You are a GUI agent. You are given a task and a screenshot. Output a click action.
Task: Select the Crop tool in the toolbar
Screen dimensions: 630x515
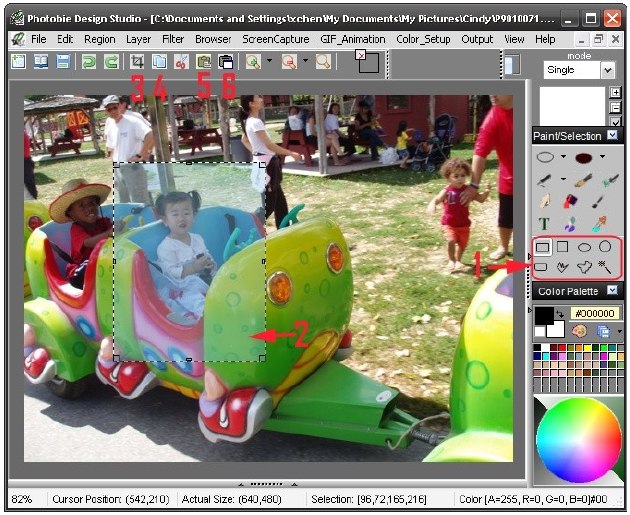[x=138, y=61]
